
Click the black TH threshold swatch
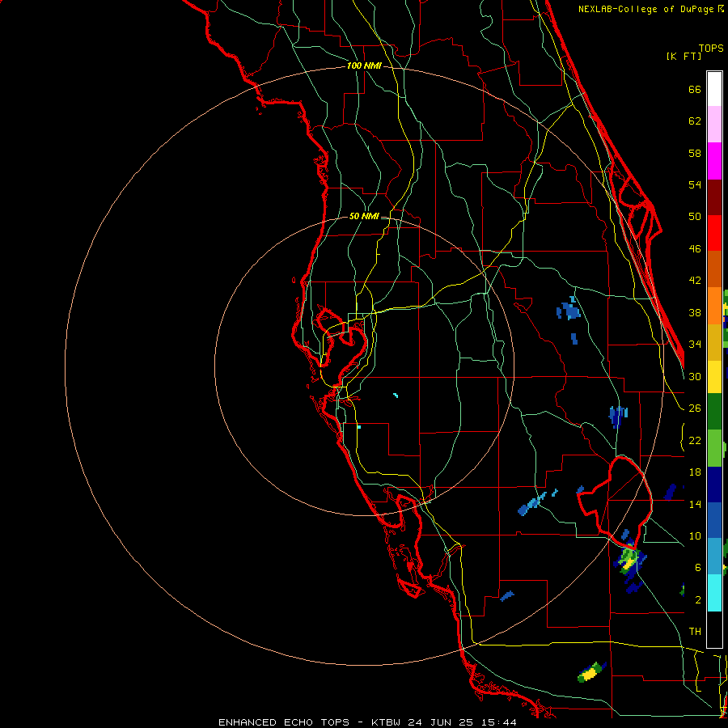click(x=714, y=629)
